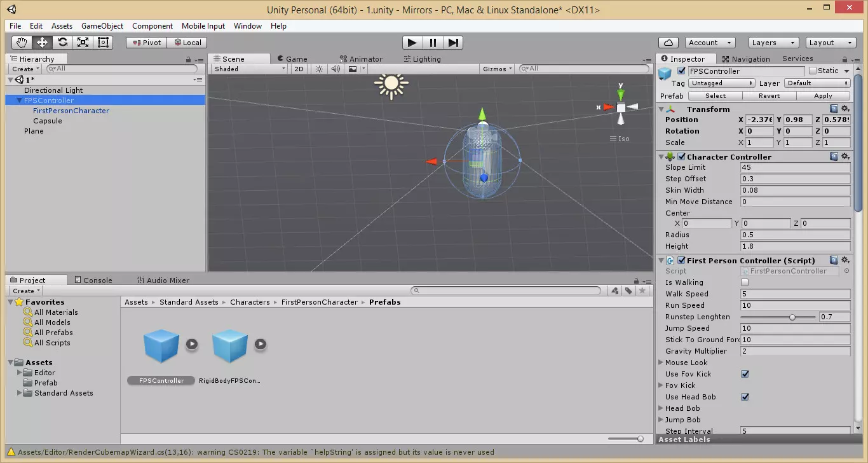The width and height of the screenshot is (868, 463).
Task: Toggle the Static checkbox
Action: coord(812,71)
